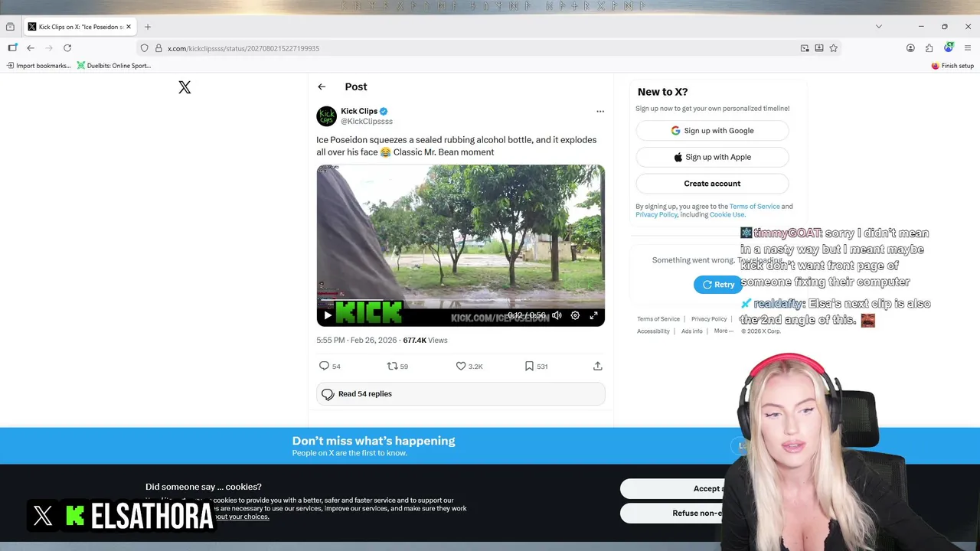Click the @KickClipssss handle
The width and height of the screenshot is (980, 551).
click(x=367, y=122)
